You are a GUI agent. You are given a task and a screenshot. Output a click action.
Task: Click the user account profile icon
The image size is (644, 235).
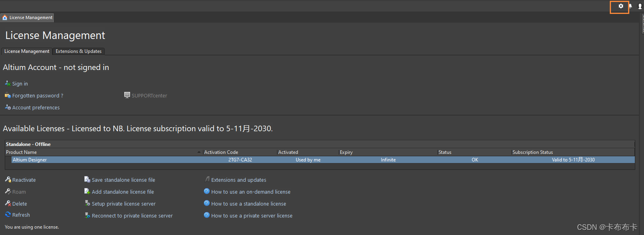tap(640, 6)
